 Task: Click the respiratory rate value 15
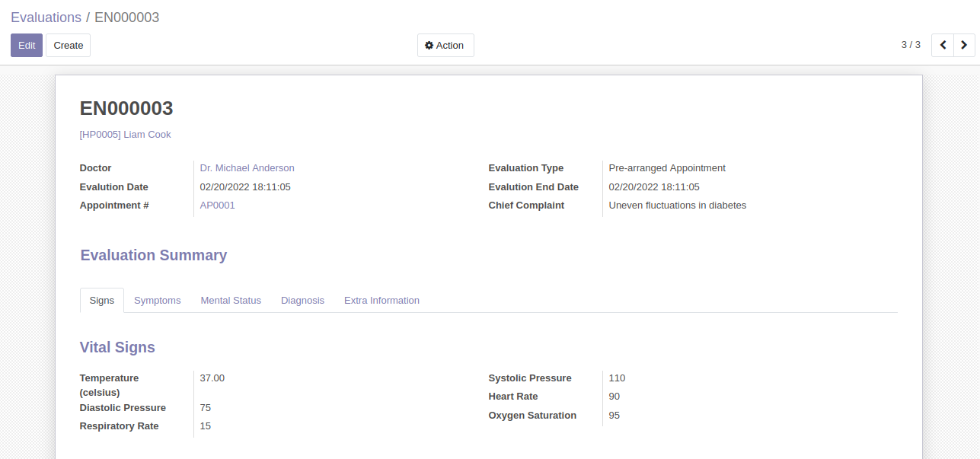tap(206, 426)
